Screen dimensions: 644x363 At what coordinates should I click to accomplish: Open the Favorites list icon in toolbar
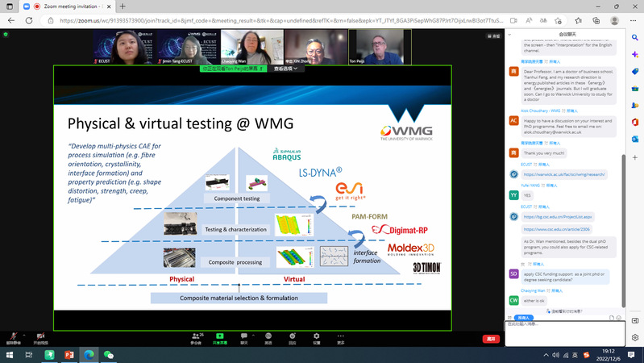[x=578, y=20]
